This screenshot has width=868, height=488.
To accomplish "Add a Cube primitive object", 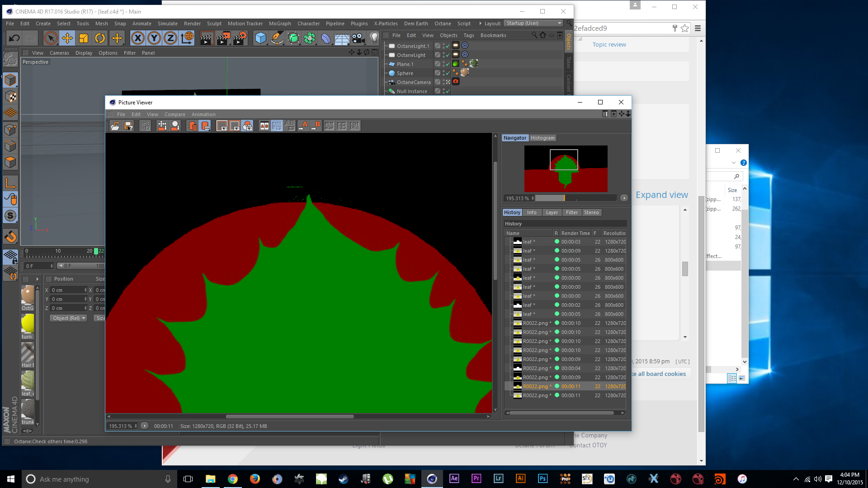I will click(x=260, y=38).
